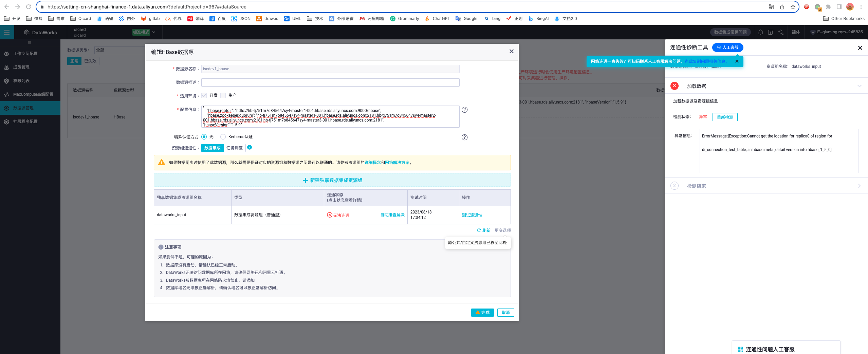The image size is (868, 354).
Task: Open the Grammarly bookmark
Action: [x=405, y=19]
